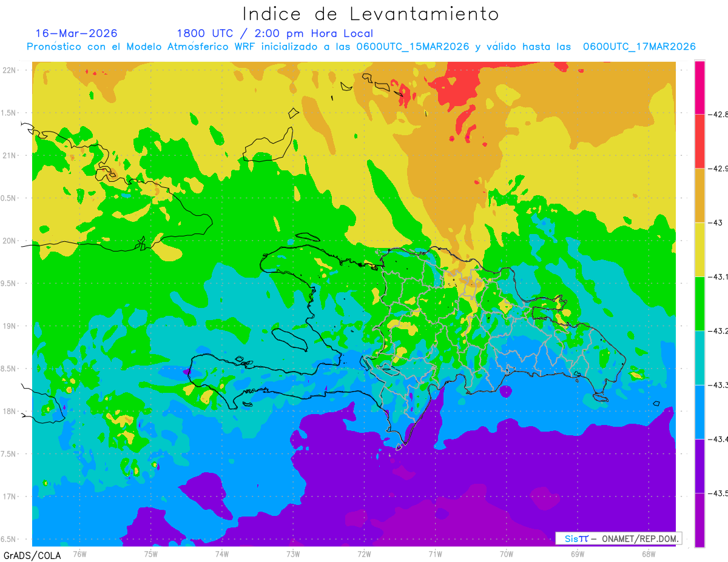Viewport: 728px width, 562px height.
Task: Click the '-43.4' colorbar value
Action: point(718,439)
